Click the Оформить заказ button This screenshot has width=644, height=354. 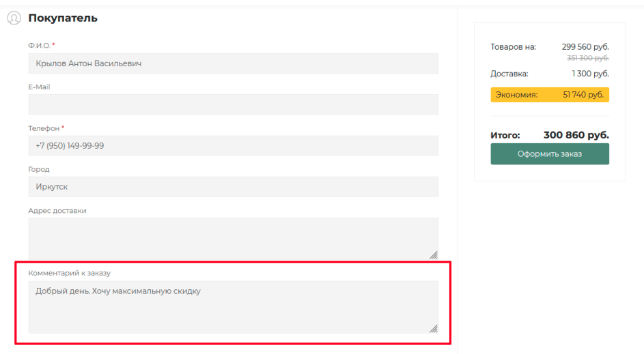(550, 154)
